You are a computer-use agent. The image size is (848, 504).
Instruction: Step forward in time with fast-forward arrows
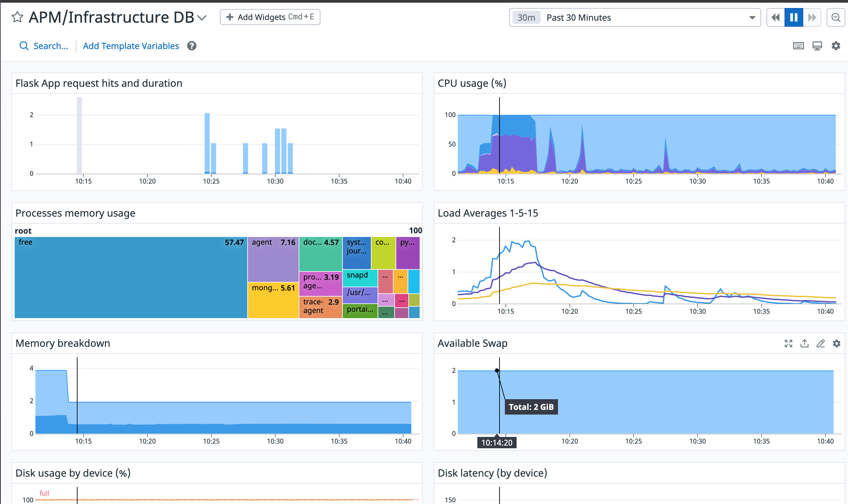[x=812, y=17]
